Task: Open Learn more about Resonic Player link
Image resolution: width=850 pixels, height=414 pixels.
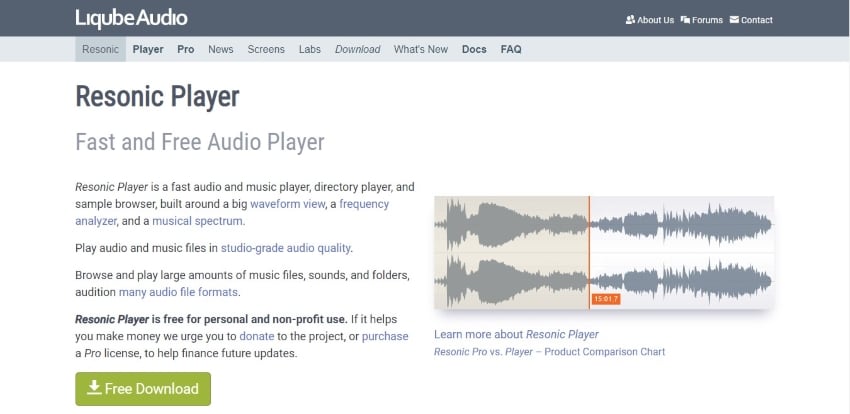Action: coord(517,334)
